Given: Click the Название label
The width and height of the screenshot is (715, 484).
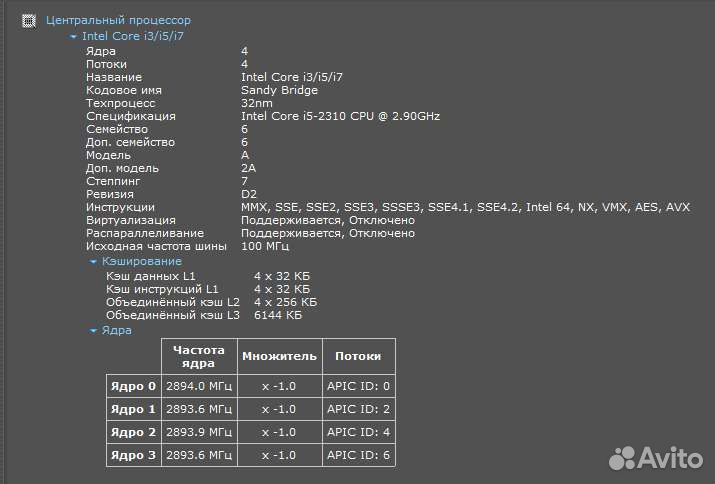Looking at the screenshot, I should coord(114,77).
